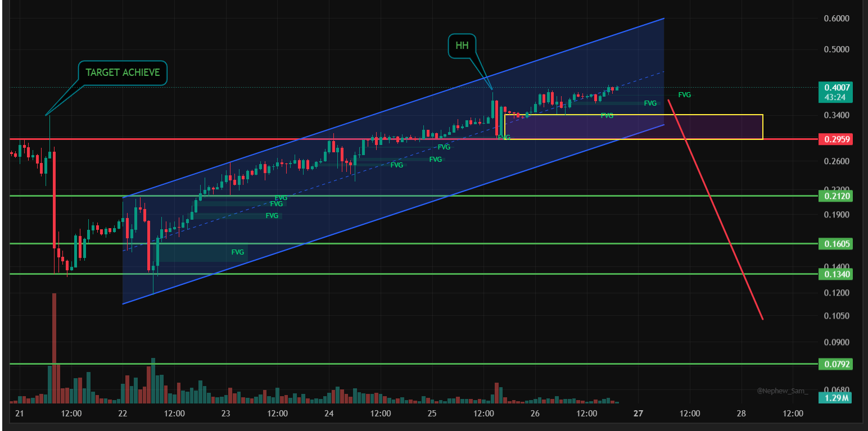The height and width of the screenshot is (431, 868).
Task: Select the green 0.1605 price label
Action: [836, 244]
